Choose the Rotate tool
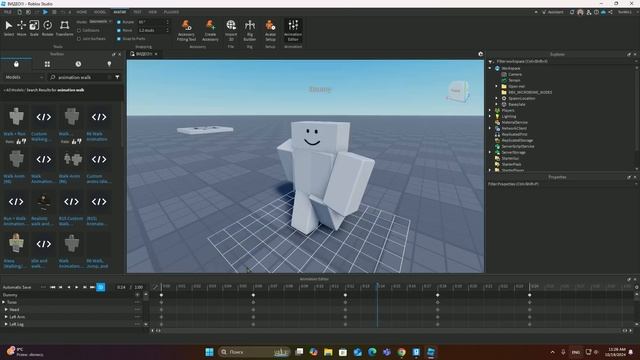Viewport: 640px width, 360px height. click(x=48, y=28)
